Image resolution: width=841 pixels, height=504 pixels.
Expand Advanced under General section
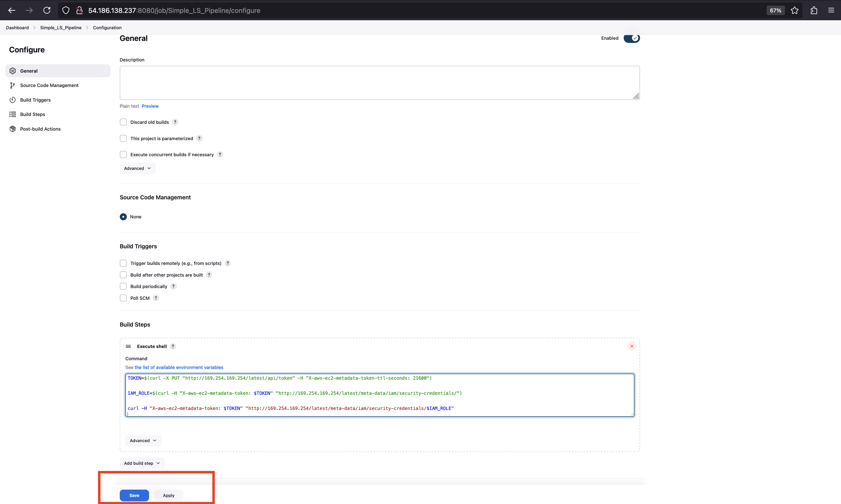point(137,168)
